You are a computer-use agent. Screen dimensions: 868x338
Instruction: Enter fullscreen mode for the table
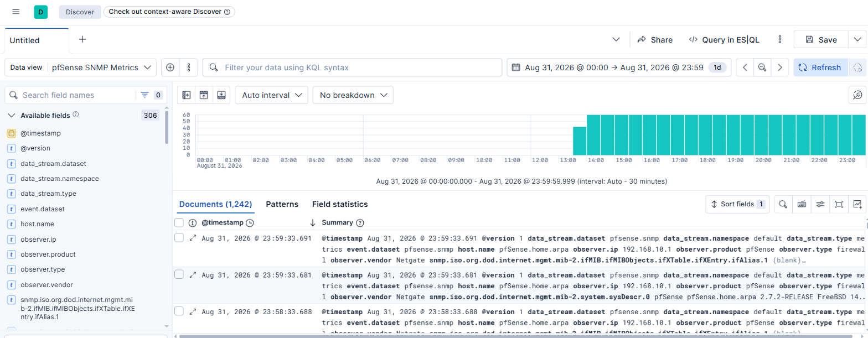(x=839, y=204)
